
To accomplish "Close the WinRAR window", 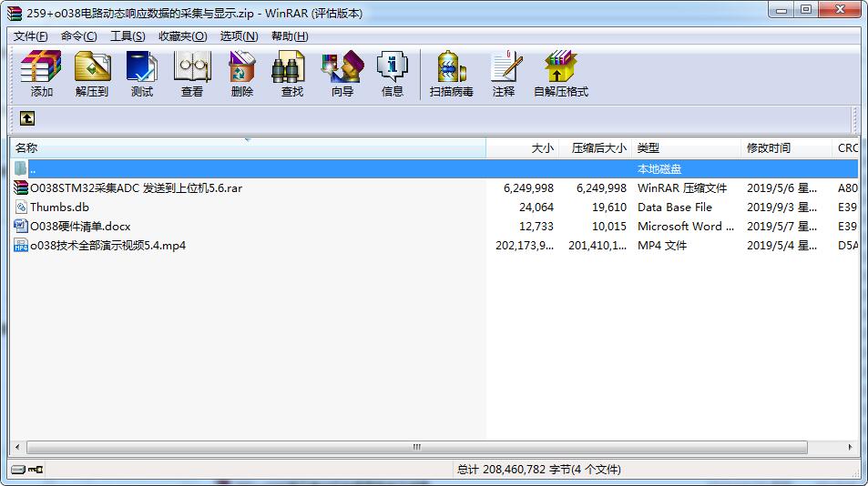I will [x=840, y=10].
